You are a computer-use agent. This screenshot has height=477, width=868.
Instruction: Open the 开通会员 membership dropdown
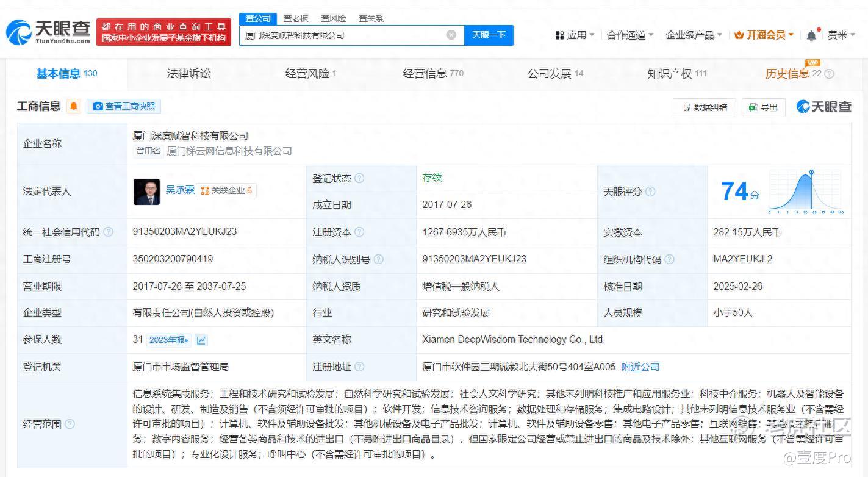pyautogui.click(x=764, y=35)
